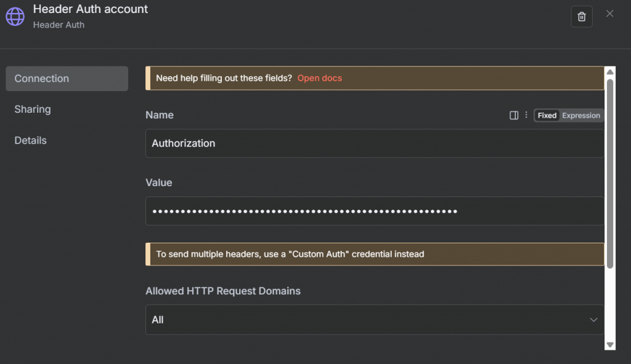Open the Sharing tab
This screenshot has width=631, height=364.
(x=33, y=110)
